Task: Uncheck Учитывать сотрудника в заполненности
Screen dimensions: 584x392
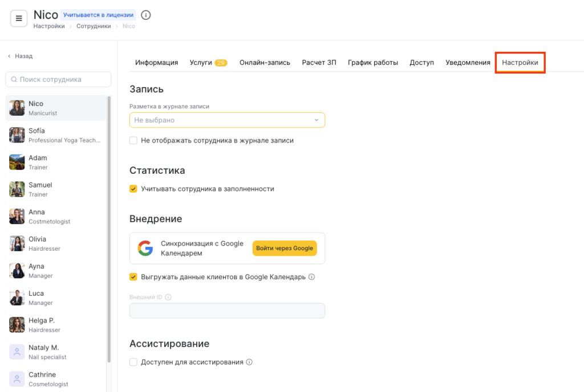Action: click(x=133, y=189)
